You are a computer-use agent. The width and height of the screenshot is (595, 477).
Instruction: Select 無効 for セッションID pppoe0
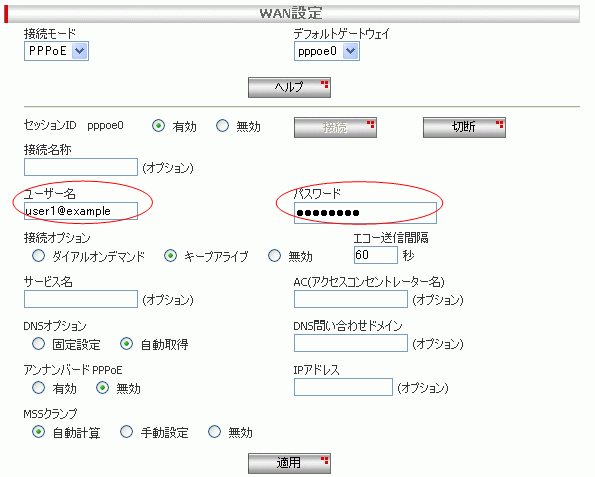pyautogui.click(x=222, y=126)
